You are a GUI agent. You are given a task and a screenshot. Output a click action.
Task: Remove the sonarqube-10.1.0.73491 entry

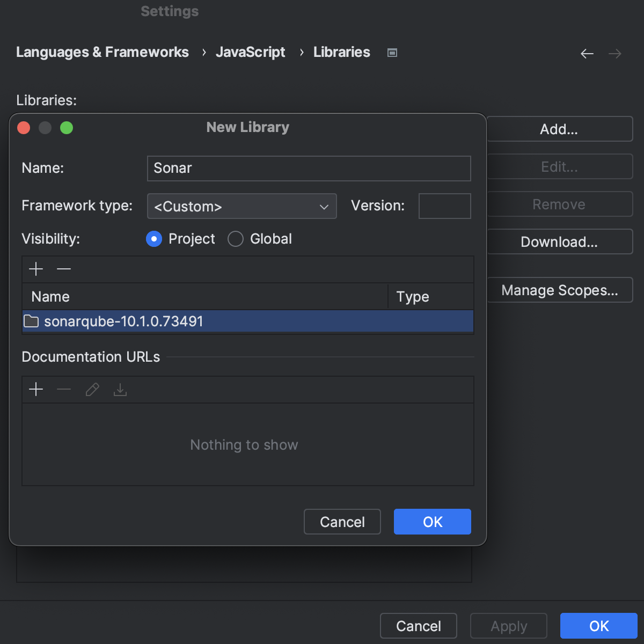[63, 269]
